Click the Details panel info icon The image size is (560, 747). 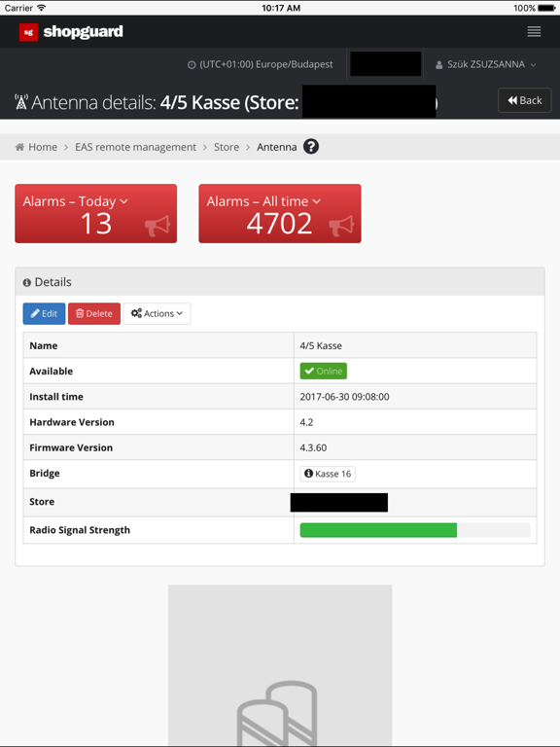(26, 282)
